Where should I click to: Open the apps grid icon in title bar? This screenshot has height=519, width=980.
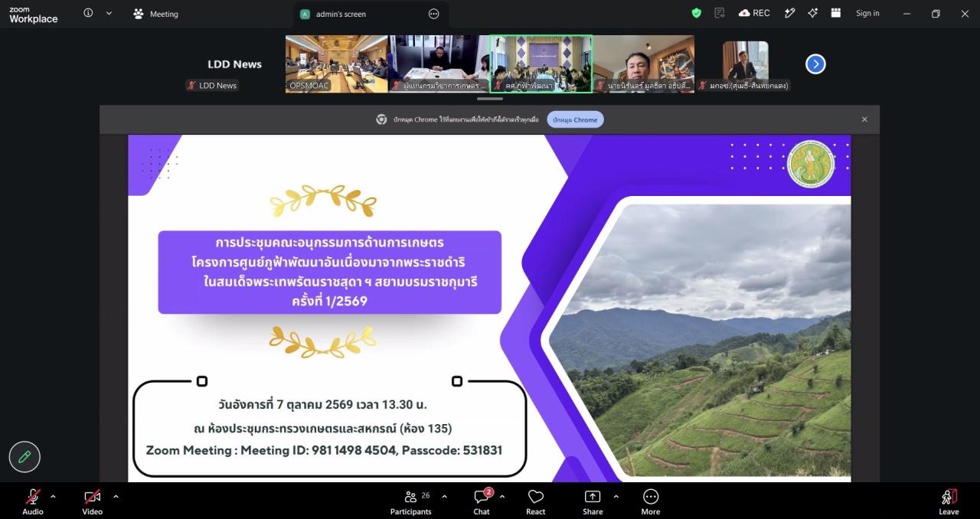tap(836, 13)
